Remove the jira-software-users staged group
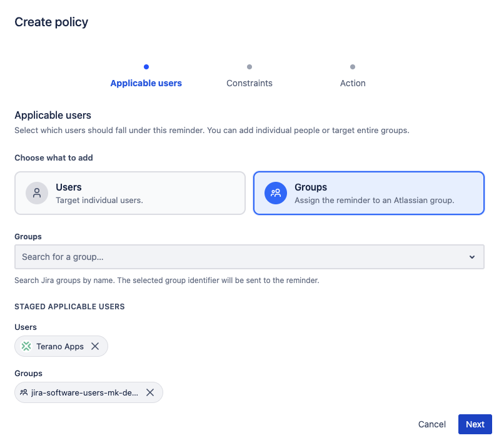The image size is (499, 448). click(x=150, y=392)
